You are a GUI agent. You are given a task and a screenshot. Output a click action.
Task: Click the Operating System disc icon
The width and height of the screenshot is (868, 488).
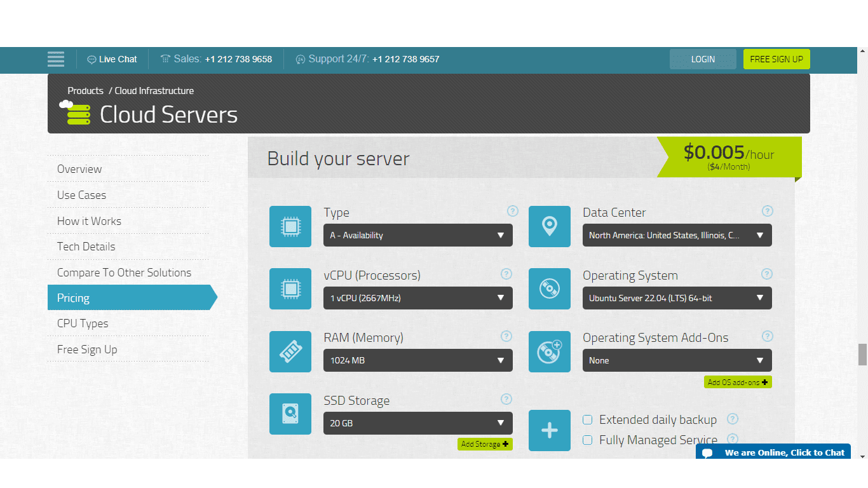550,288
